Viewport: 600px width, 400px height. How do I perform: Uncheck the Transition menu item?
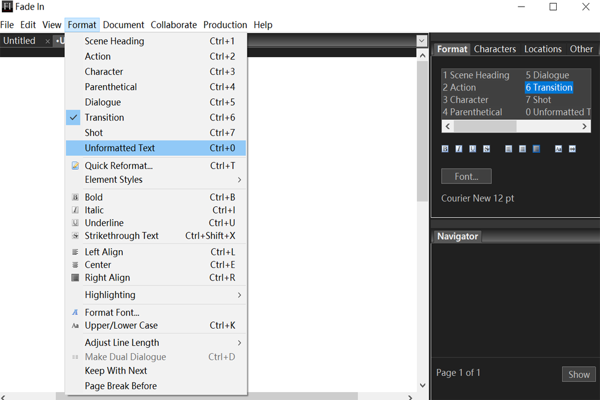(x=104, y=117)
